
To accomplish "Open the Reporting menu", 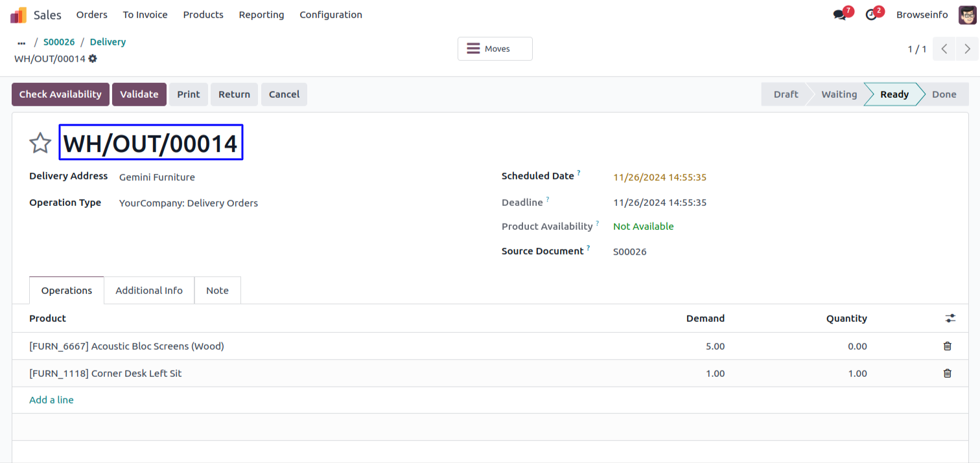I will tap(261, 15).
